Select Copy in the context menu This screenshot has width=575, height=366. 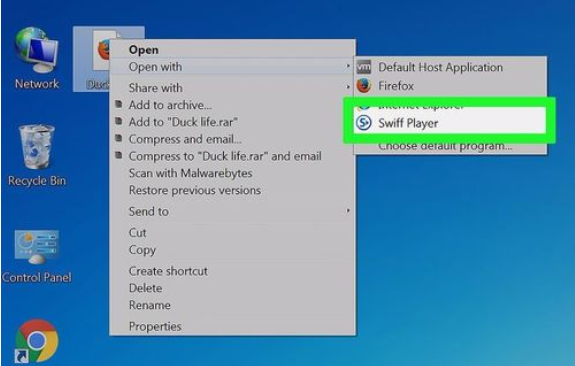tap(142, 250)
